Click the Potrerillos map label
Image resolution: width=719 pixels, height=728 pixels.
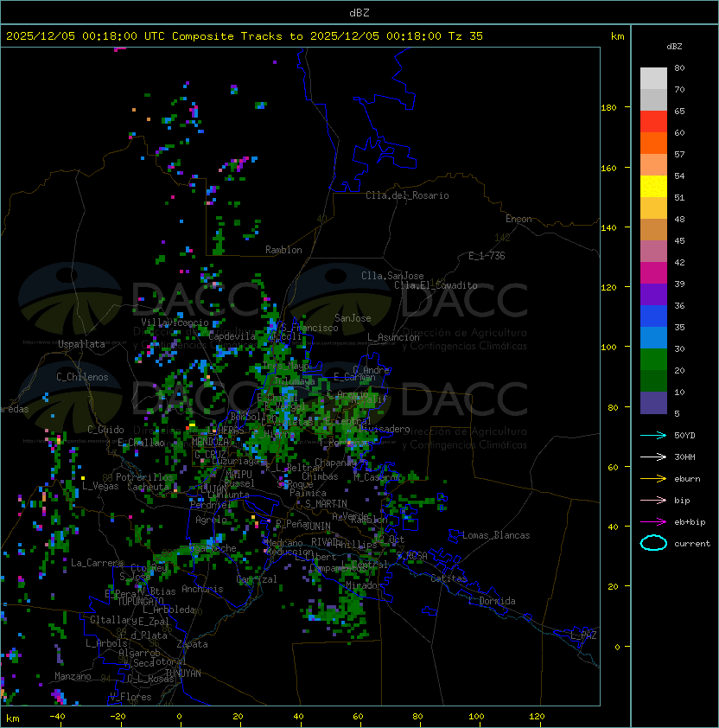pyautogui.click(x=144, y=477)
